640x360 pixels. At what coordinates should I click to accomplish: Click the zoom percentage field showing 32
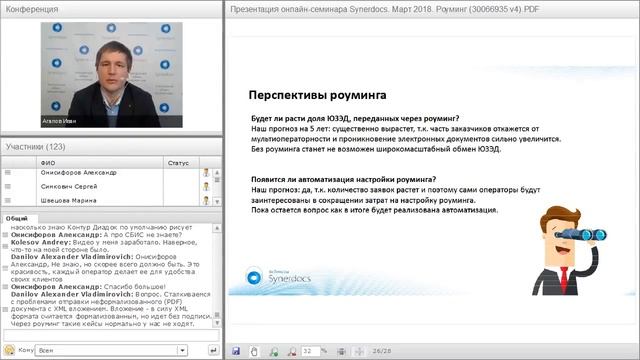310,351
